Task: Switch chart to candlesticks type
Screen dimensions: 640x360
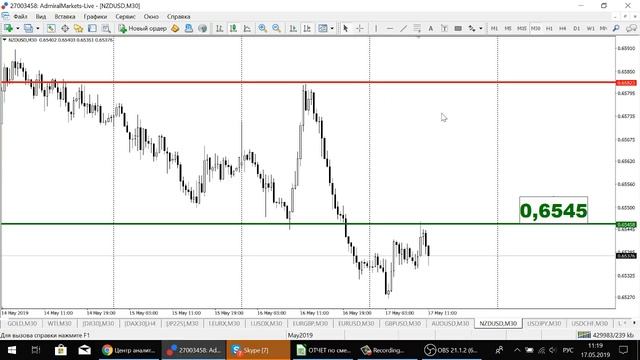Action: click(x=233, y=28)
